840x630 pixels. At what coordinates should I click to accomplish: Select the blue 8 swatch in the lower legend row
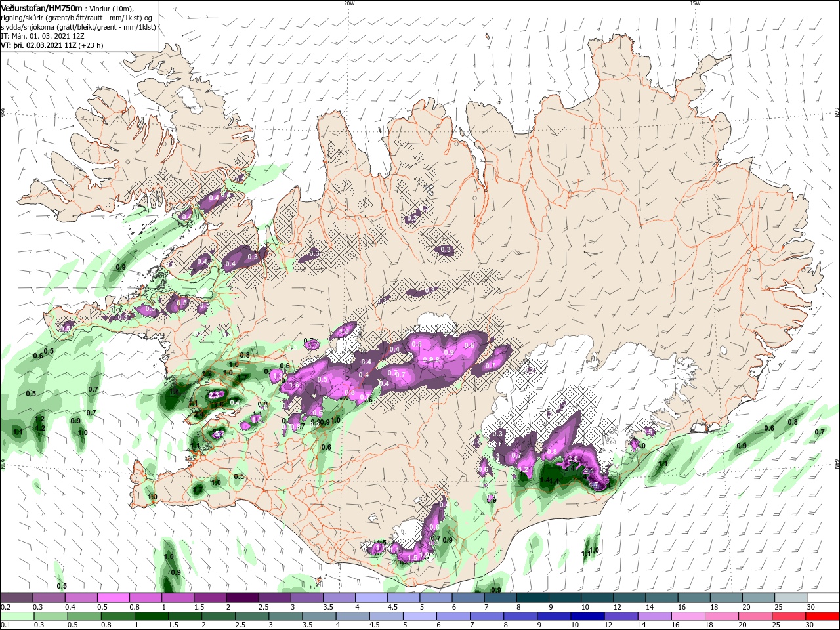tap(521, 616)
